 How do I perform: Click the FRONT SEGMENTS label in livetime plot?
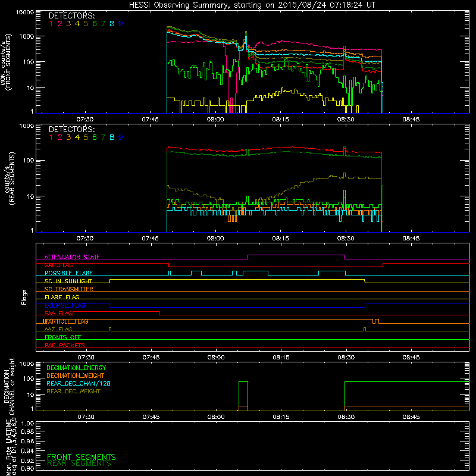[82, 457]
